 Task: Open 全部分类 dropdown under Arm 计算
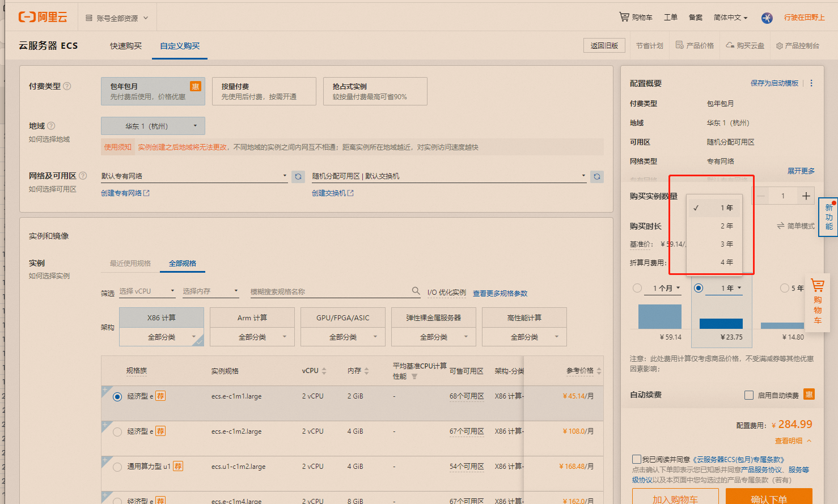(252, 337)
